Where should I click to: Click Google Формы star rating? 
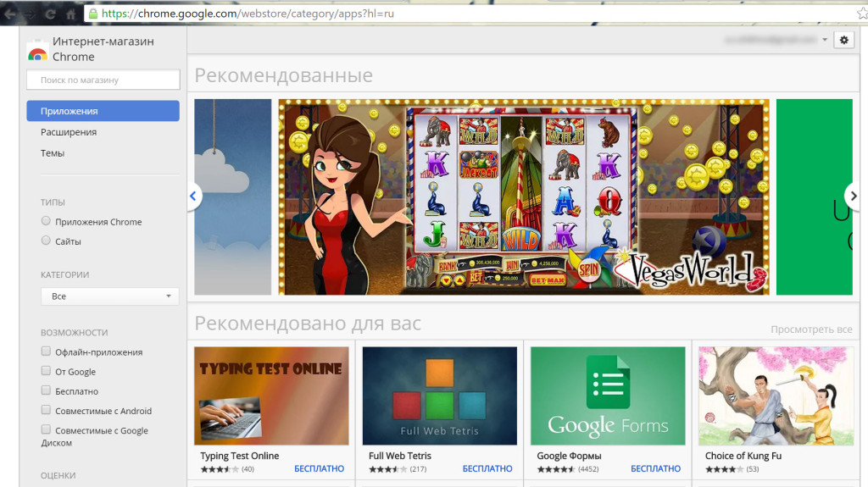(x=556, y=469)
